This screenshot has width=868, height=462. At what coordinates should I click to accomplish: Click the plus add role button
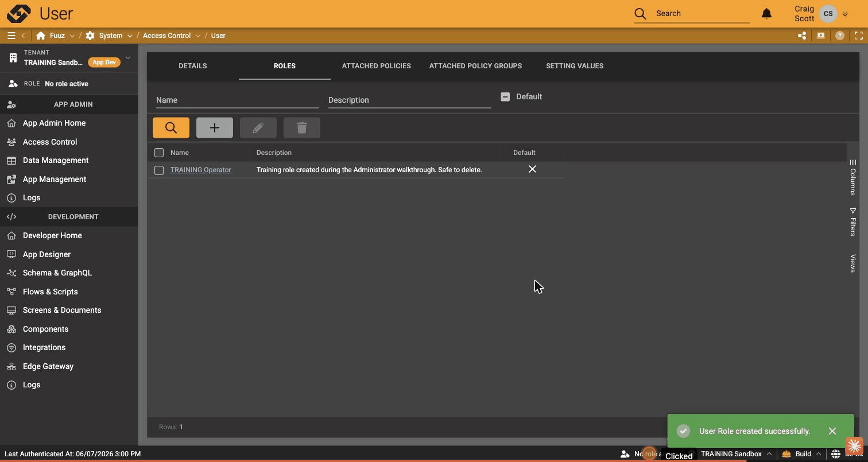click(215, 127)
